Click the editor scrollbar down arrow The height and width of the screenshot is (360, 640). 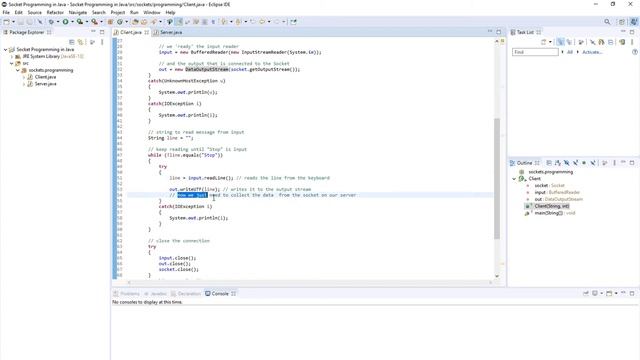[x=497, y=276]
